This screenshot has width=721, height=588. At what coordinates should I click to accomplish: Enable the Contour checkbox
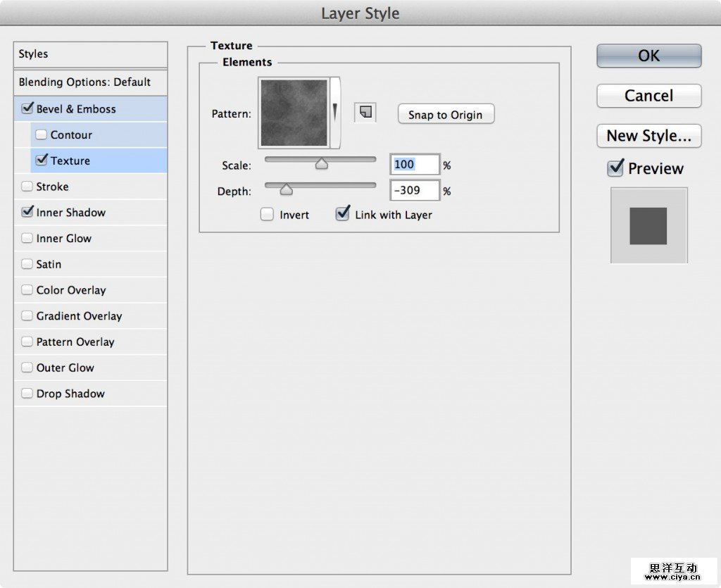click(x=42, y=135)
